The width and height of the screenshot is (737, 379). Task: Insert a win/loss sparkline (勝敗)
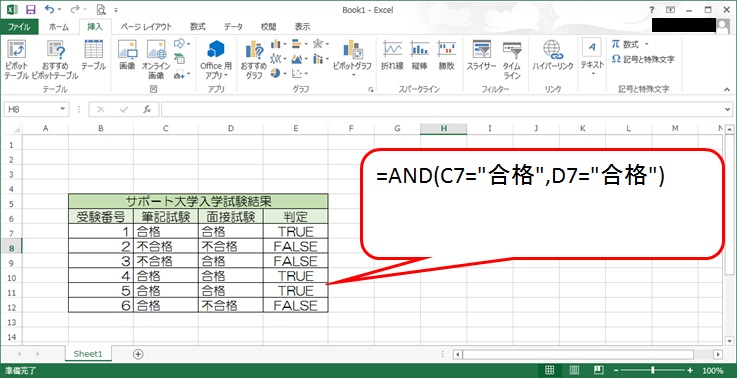[446, 55]
